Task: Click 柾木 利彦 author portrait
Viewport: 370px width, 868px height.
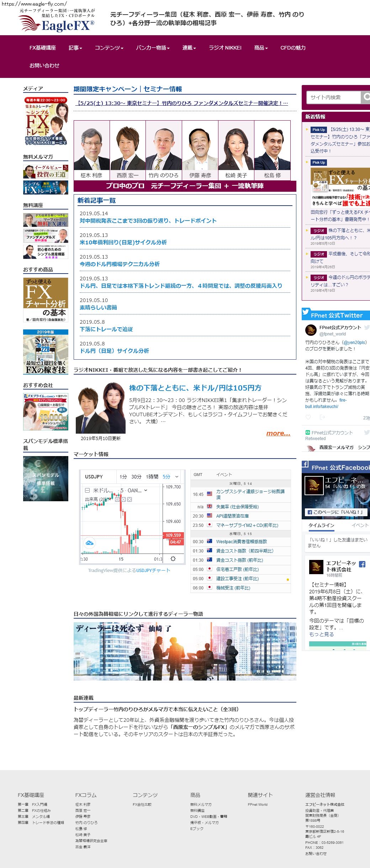Action: (92, 146)
